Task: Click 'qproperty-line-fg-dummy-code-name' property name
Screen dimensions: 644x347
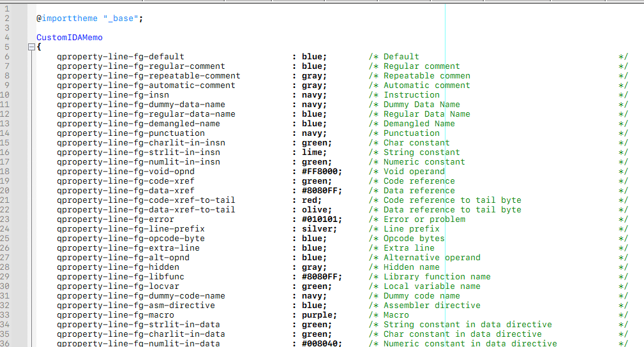Action: (141, 296)
